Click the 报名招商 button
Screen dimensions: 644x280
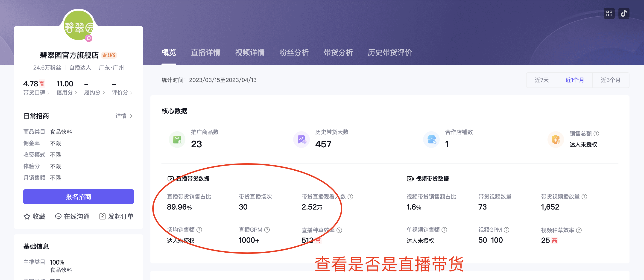pos(79,196)
